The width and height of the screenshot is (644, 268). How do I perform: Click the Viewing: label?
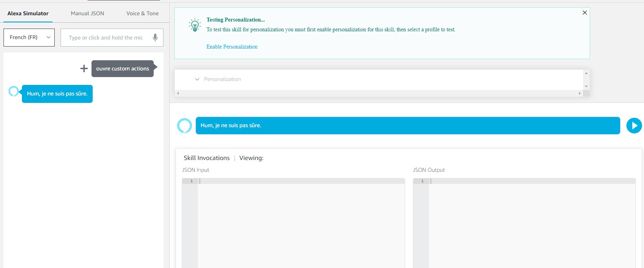tap(251, 158)
